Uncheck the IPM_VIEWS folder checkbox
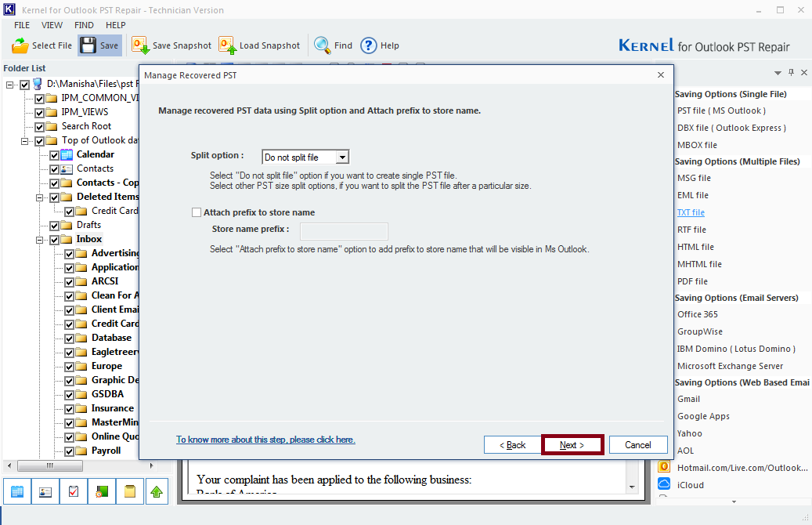Viewport: 812px width, 525px height. tap(39, 112)
